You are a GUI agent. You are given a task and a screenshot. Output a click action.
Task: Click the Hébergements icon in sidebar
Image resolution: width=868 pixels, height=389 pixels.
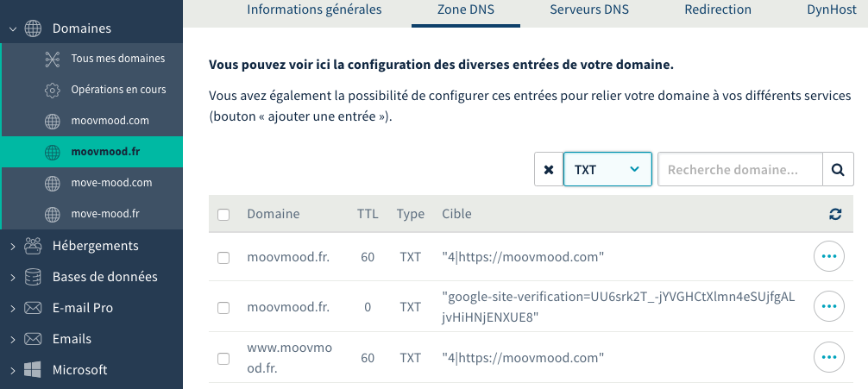pos(34,246)
